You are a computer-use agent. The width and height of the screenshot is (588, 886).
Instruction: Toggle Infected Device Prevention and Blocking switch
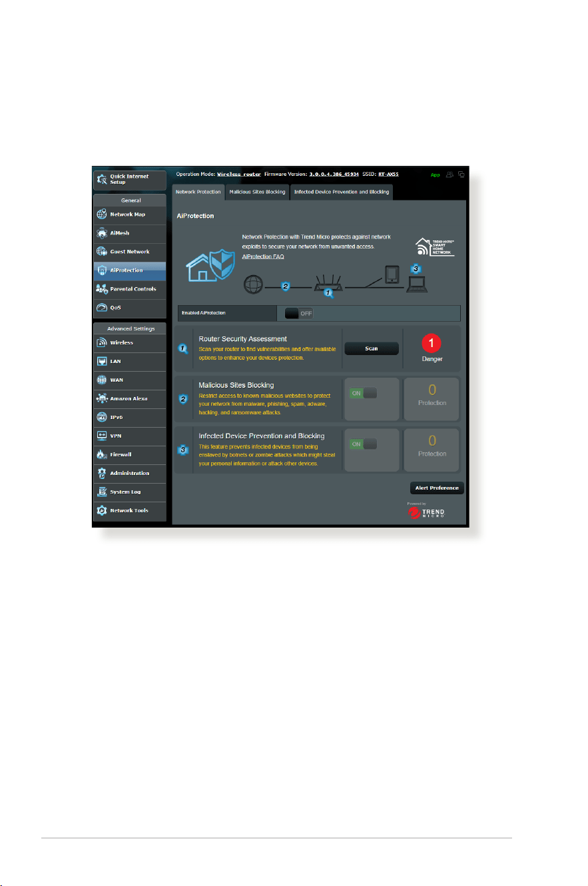click(x=364, y=444)
